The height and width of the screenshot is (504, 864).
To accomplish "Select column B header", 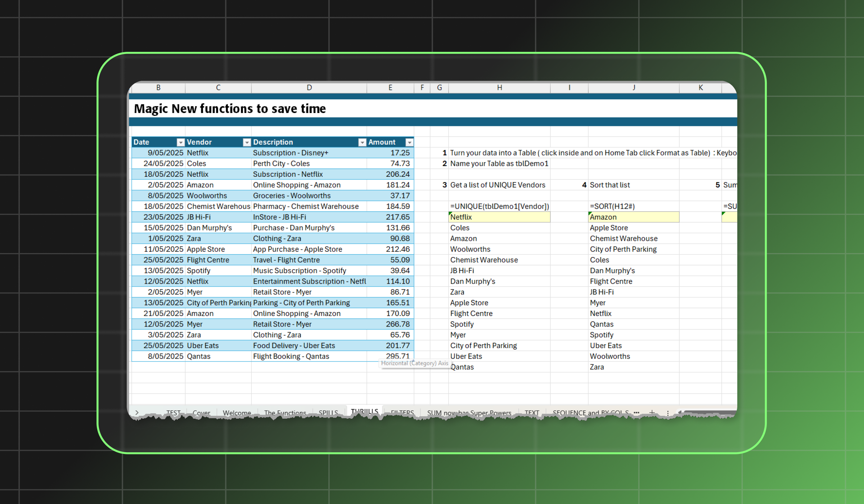I will click(158, 87).
